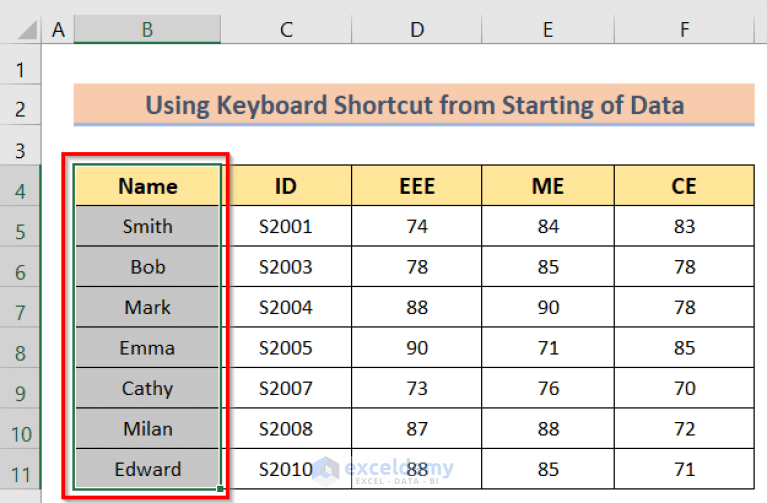Select the cell containing Cathy

pyautogui.click(x=147, y=389)
